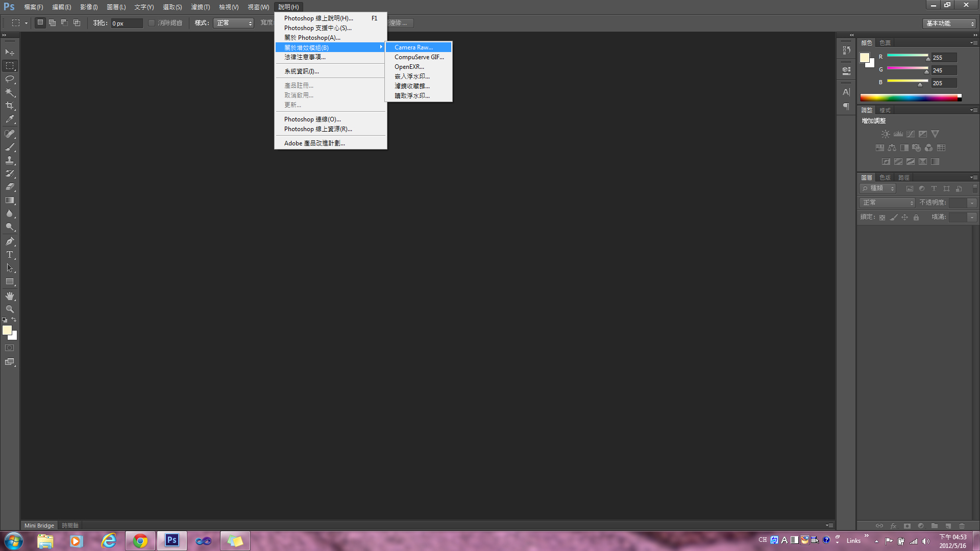Enable the anti-alias checkbox
The height and width of the screenshot is (551, 980).
pos(152,23)
